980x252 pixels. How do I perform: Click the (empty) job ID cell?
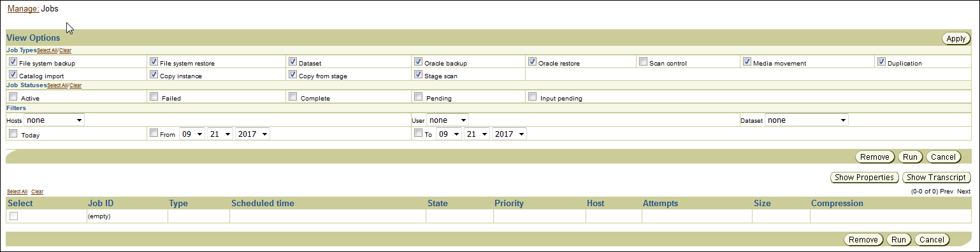pos(99,216)
